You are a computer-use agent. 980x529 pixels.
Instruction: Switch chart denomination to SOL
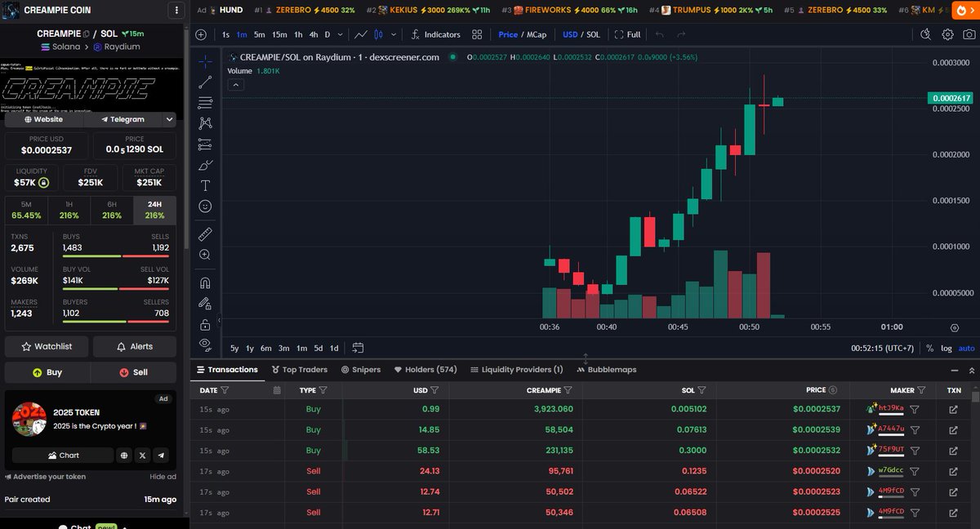(593, 34)
